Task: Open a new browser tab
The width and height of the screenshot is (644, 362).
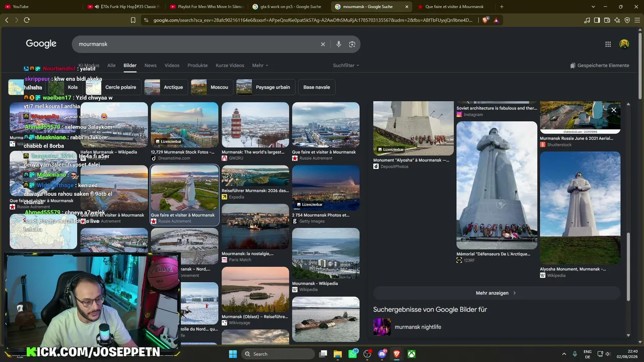Action: coord(502,7)
